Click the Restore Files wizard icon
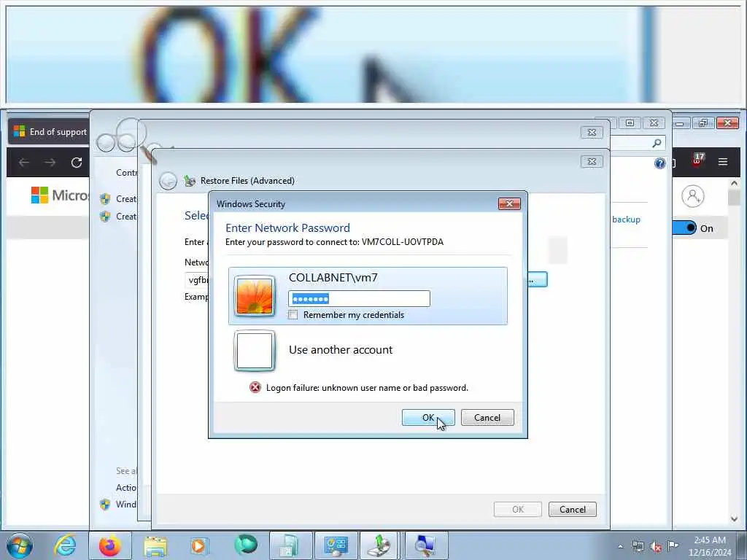The image size is (747, 560). coord(190,181)
